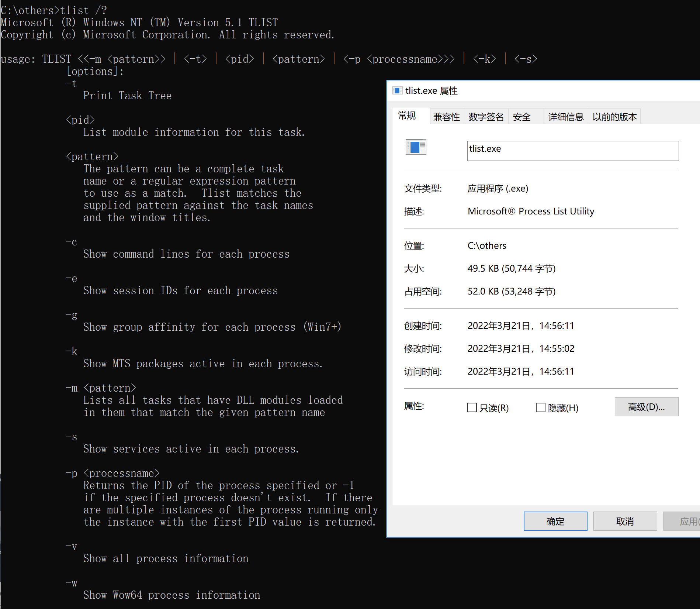
Task: Click the location value C:\others
Action: (x=487, y=246)
